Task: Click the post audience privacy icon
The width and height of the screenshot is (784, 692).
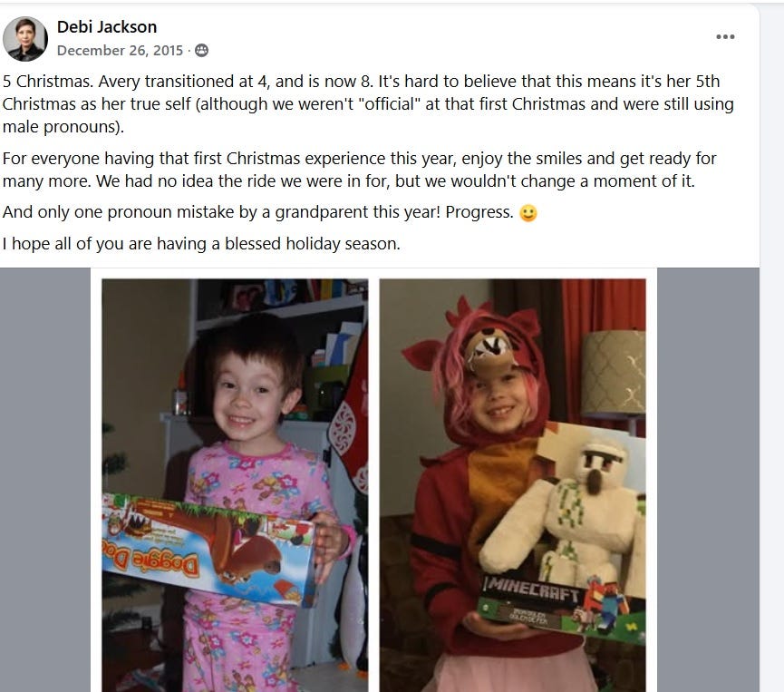Action: 201,51
